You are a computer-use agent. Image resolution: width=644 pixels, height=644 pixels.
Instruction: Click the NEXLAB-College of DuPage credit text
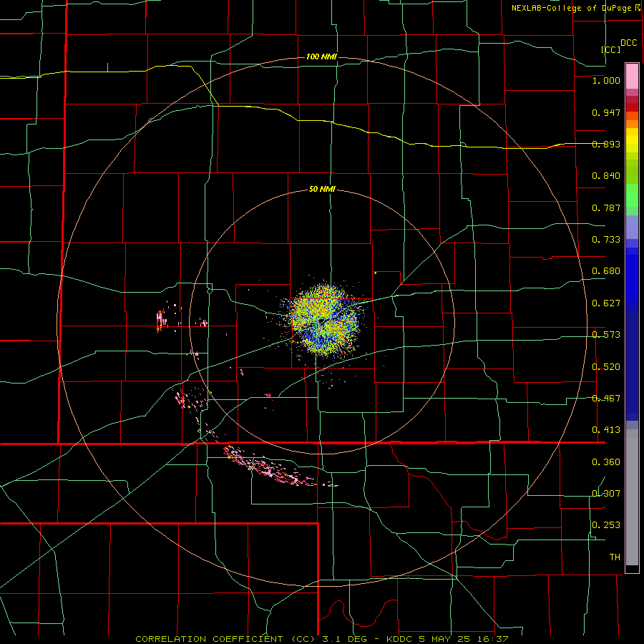pyautogui.click(x=571, y=8)
